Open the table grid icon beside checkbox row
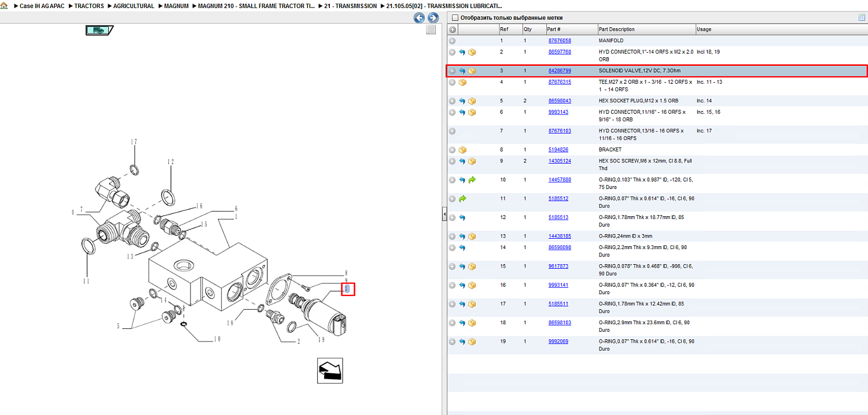The width and height of the screenshot is (868, 415). (862, 18)
